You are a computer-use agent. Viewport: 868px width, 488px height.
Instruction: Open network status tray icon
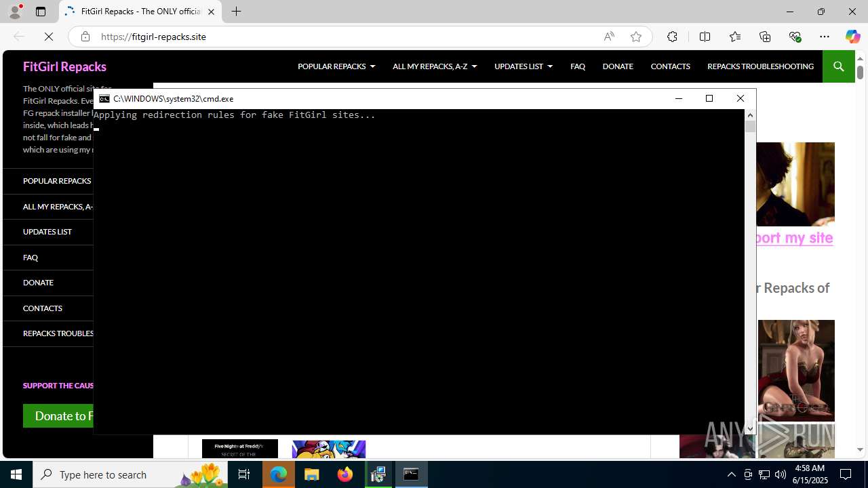point(764,474)
